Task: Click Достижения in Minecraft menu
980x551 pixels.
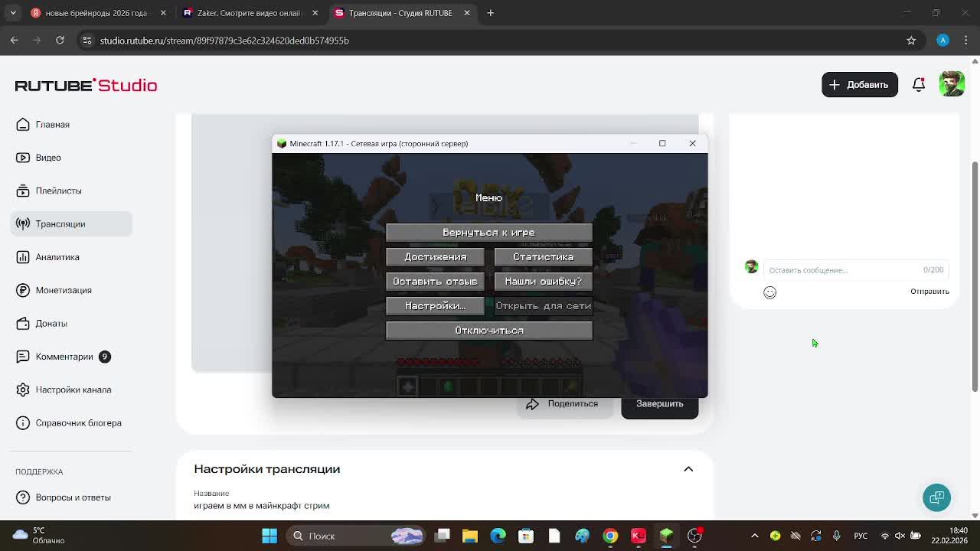Action: (x=435, y=257)
